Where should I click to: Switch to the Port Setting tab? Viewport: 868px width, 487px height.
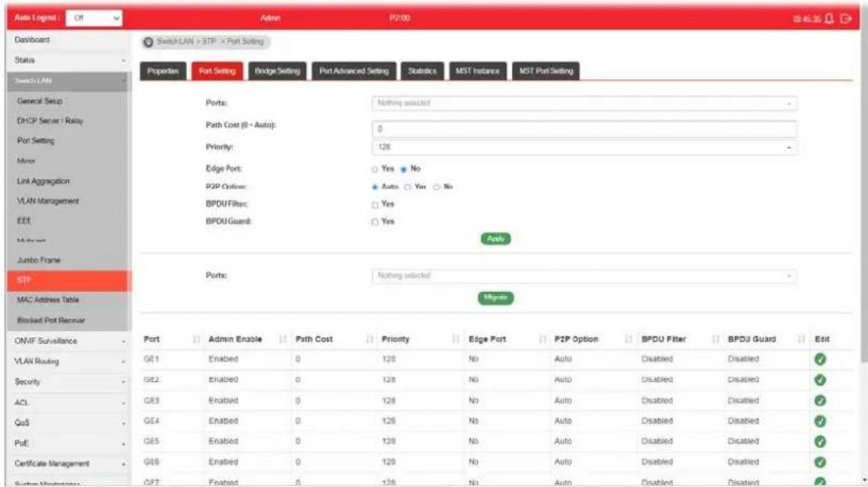[217, 71]
